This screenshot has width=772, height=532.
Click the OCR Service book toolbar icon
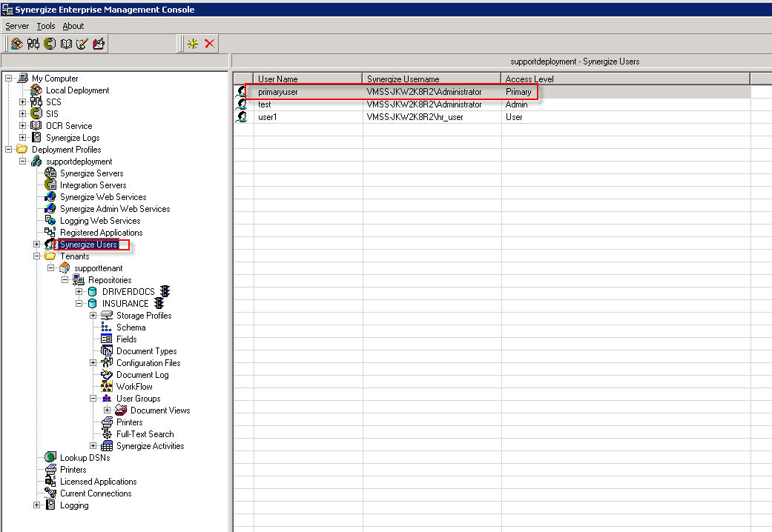point(66,44)
